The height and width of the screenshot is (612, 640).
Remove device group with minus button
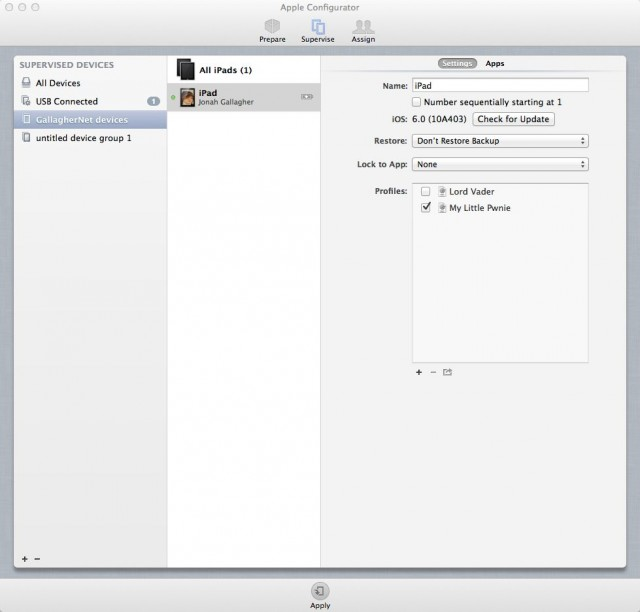pos(37,559)
